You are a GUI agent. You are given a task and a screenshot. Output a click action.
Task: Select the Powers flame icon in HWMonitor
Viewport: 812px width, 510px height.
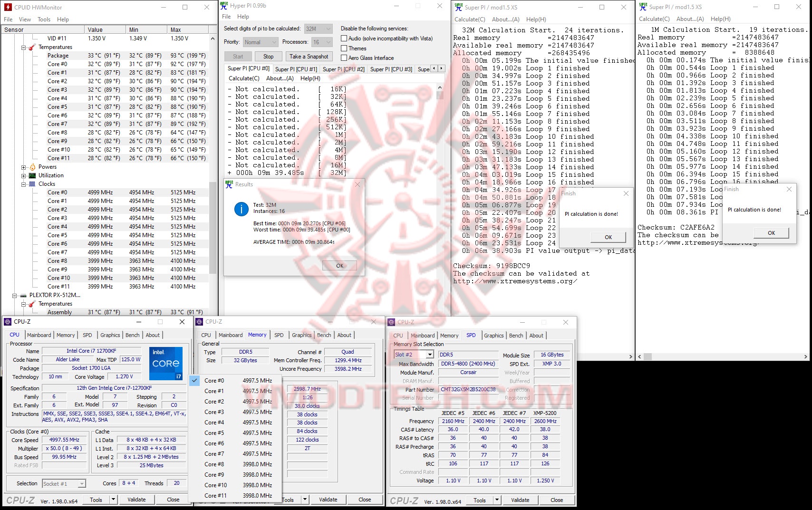click(x=32, y=167)
